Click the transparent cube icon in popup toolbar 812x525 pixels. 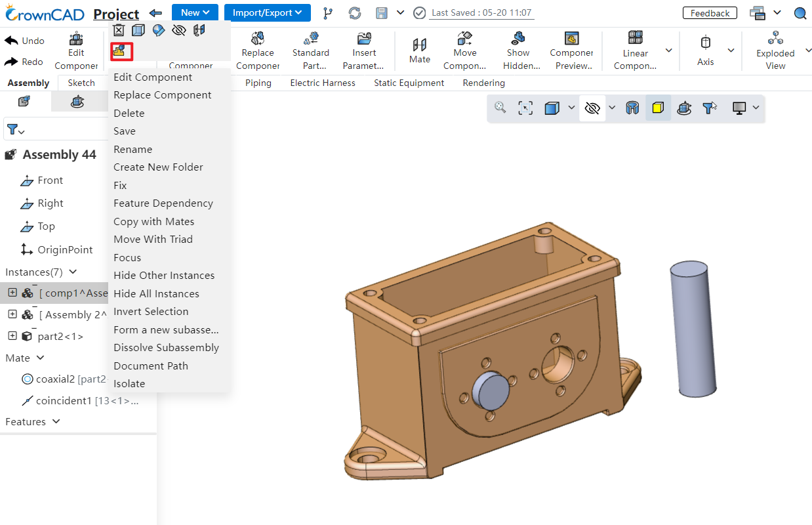point(138,30)
